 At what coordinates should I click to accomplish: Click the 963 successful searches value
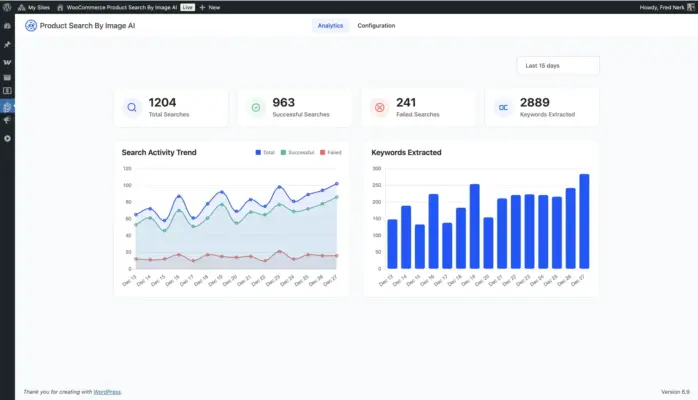(284, 102)
